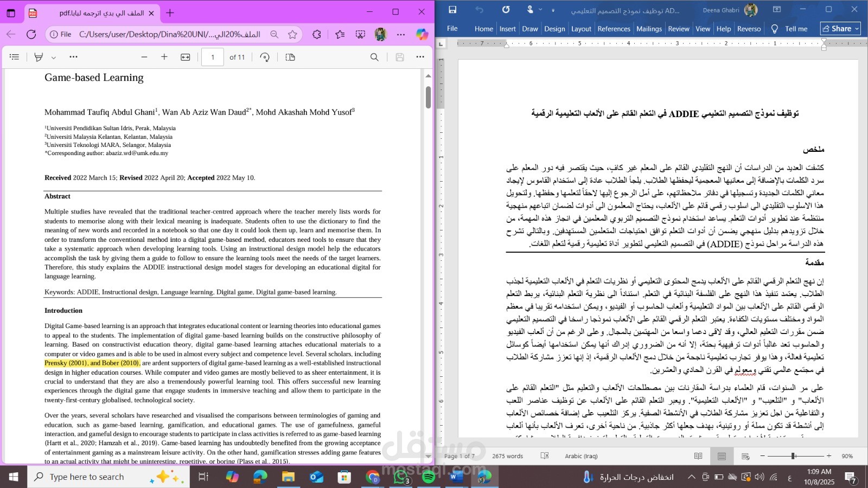
Task: Open Spotify from the taskbar
Action: point(429,477)
